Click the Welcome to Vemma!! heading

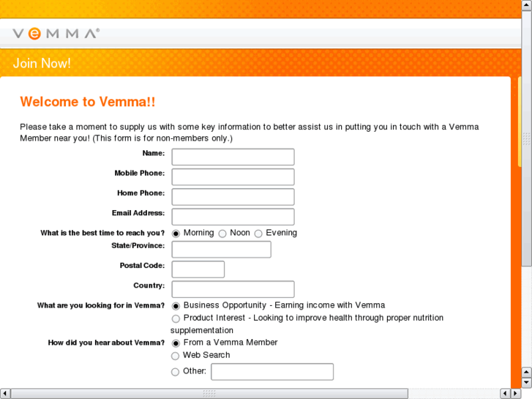click(x=88, y=102)
